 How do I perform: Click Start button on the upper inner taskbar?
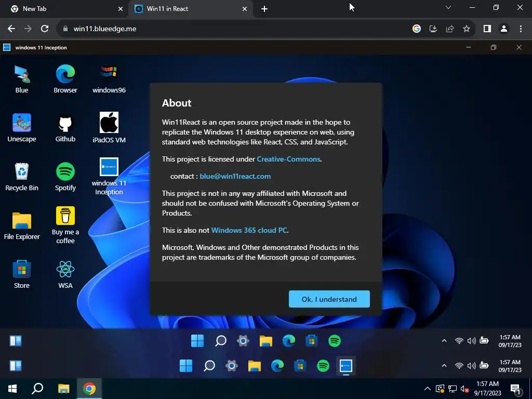coord(197,341)
